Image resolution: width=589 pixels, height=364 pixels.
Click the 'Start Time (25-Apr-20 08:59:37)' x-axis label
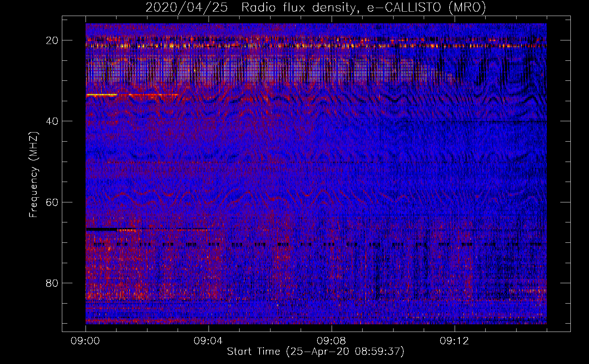click(316, 352)
